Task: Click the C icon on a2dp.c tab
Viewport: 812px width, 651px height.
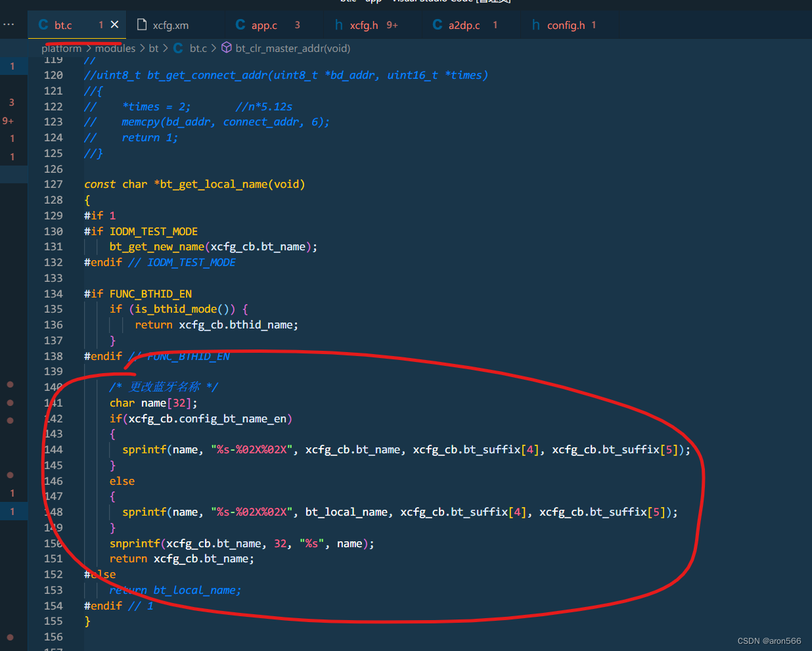Action: click(x=438, y=25)
